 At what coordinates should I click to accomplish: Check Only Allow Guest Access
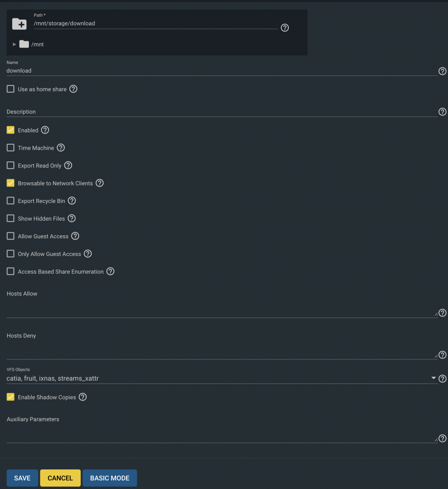(x=11, y=253)
